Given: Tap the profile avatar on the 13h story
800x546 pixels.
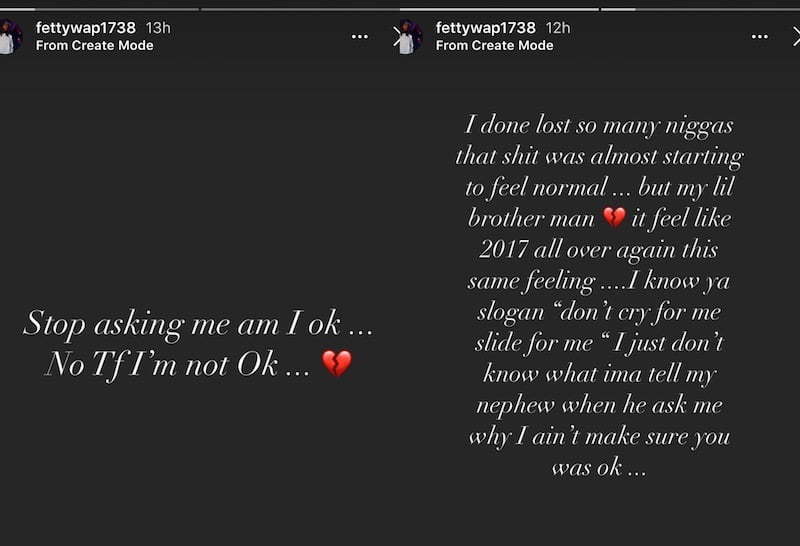Looking at the screenshot, I should pos(10,36).
